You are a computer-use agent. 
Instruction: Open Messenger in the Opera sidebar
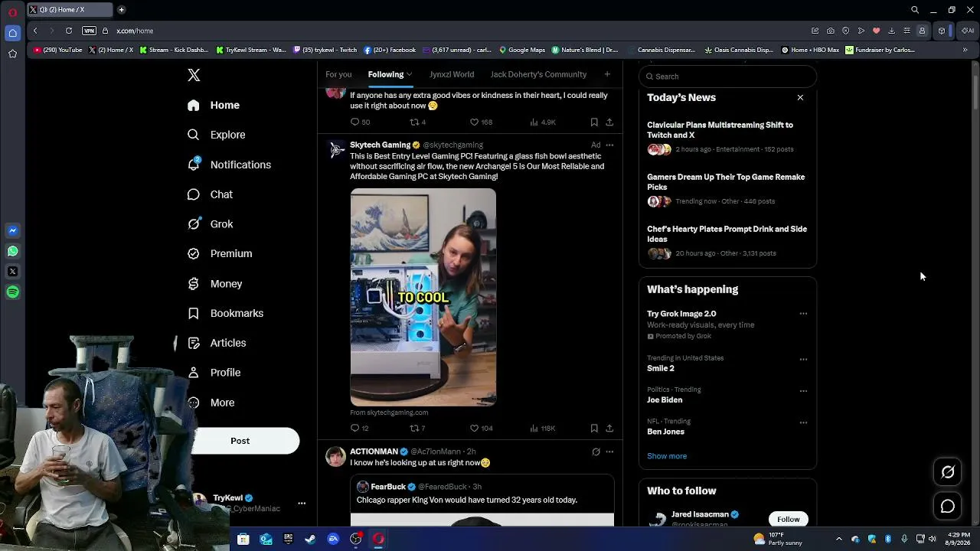[x=13, y=230]
